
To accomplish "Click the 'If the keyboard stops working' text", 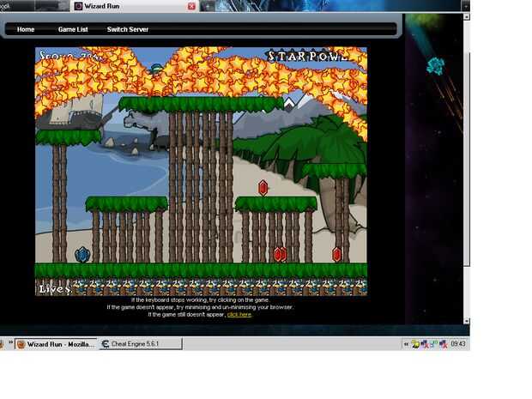I will (200, 300).
